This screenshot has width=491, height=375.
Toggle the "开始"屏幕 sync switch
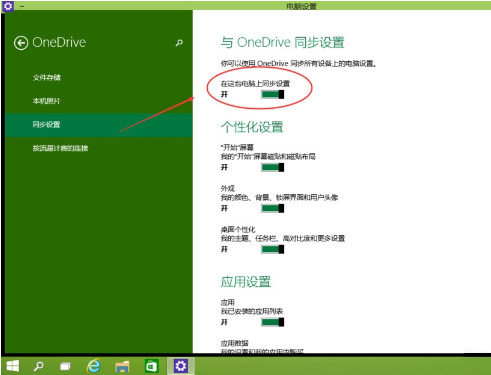(273, 167)
